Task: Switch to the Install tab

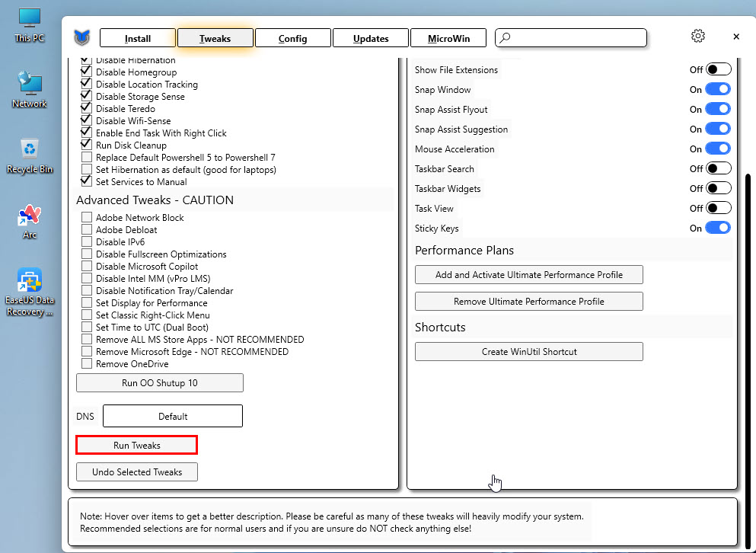Action: [137, 38]
